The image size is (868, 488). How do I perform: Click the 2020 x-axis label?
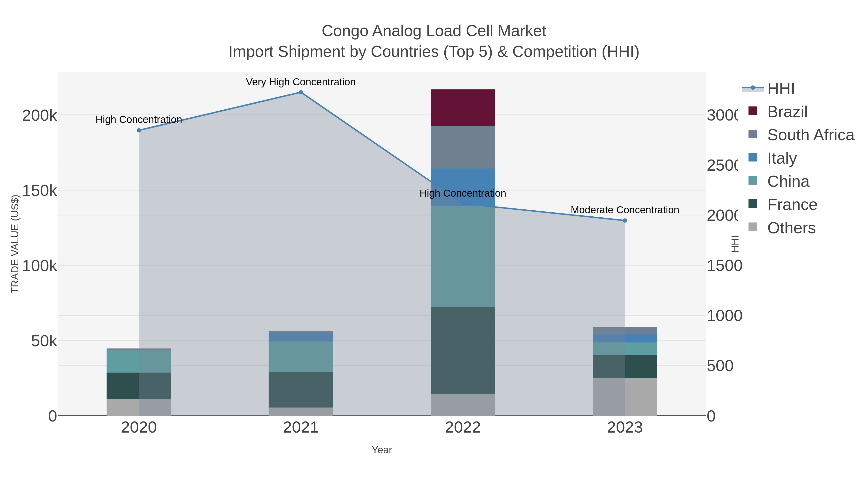pos(139,428)
